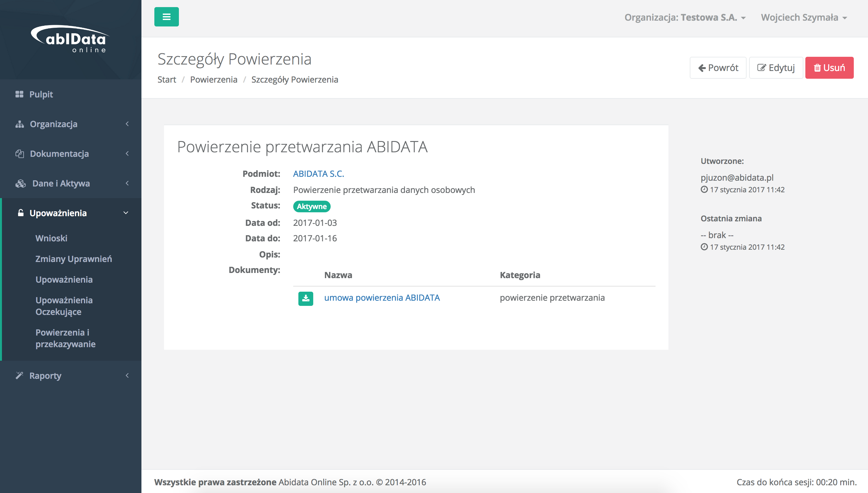Click the session timer text in footer
The image size is (868, 493).
[x=797, y=482]
